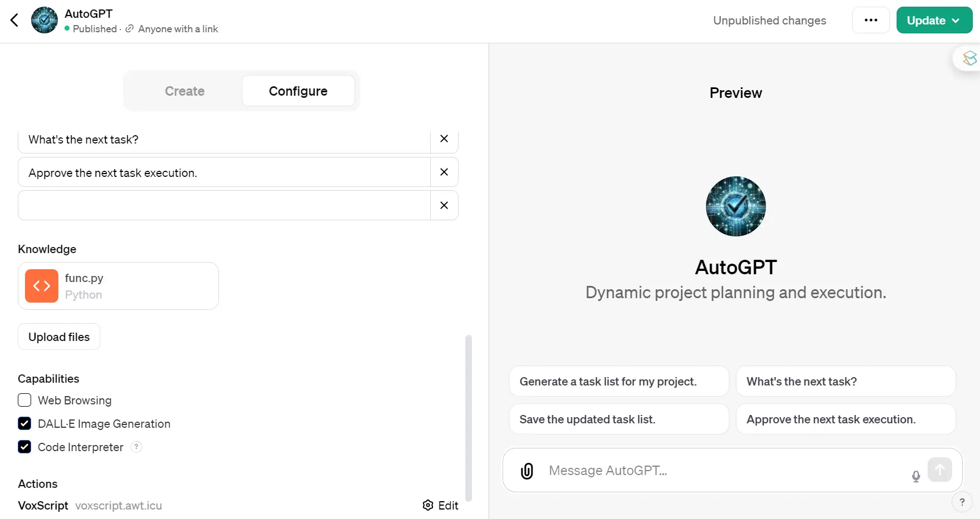Screen dimensions: 980x519
Task: Uncheck DALL·E Image Generation
Action: point(24,424)
